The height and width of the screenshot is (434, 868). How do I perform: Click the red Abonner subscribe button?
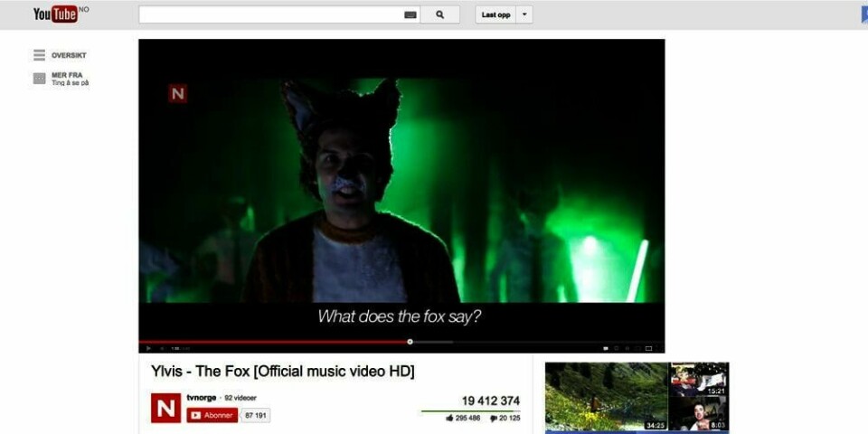(212, 415)
